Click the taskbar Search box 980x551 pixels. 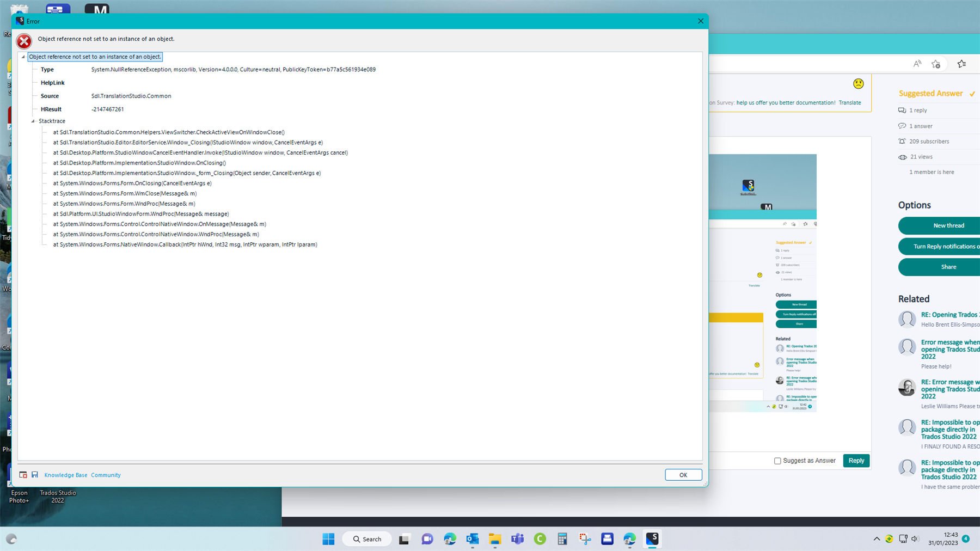[x=367, y=539]
